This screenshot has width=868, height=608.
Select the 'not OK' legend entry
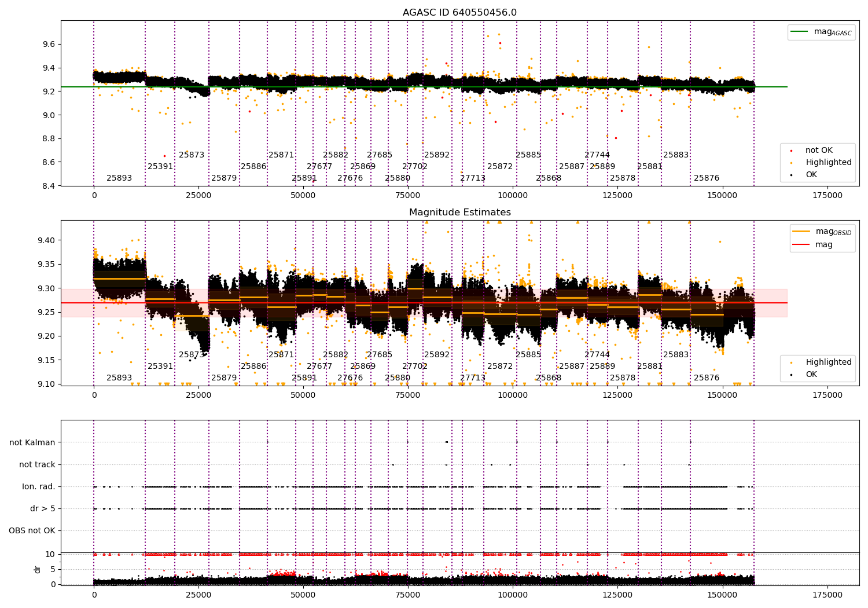819,151
